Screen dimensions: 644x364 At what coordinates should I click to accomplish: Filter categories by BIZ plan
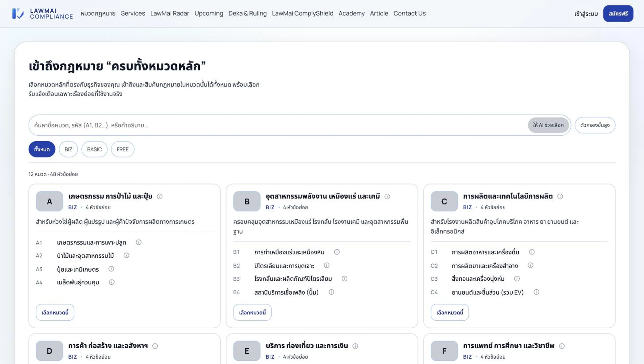coord(69,149)
